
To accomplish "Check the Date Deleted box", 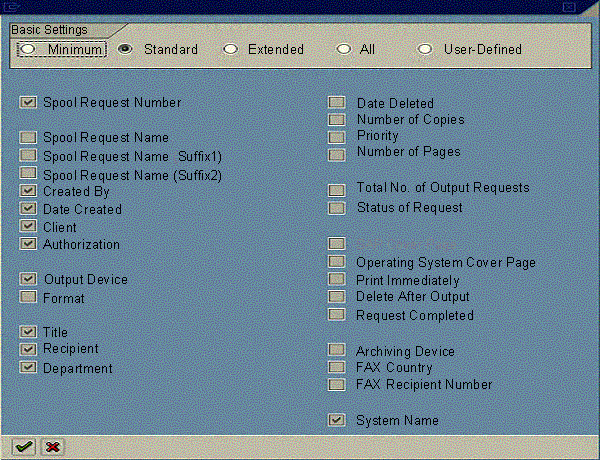I will (337, 103).
